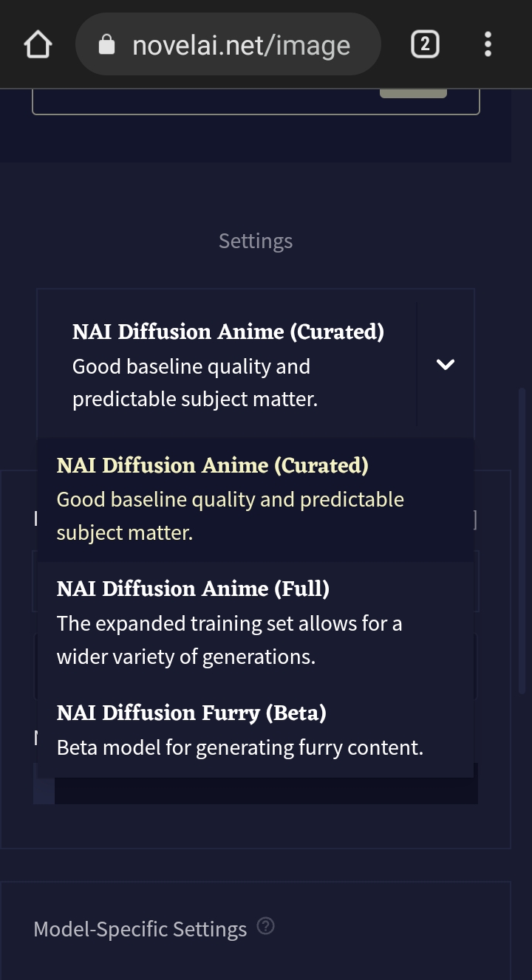
Task: Pick the NAI Diffusion Furry (Beta) model
Action: 192,713
